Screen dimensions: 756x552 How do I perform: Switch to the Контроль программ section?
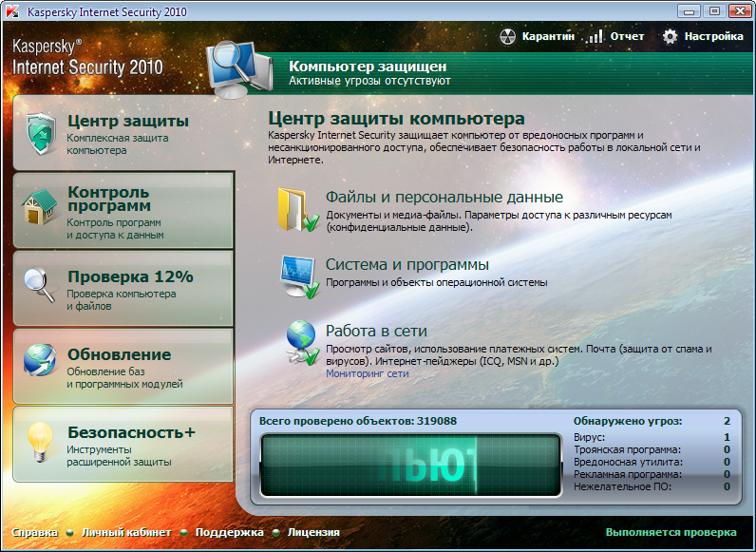pos(123,211)
